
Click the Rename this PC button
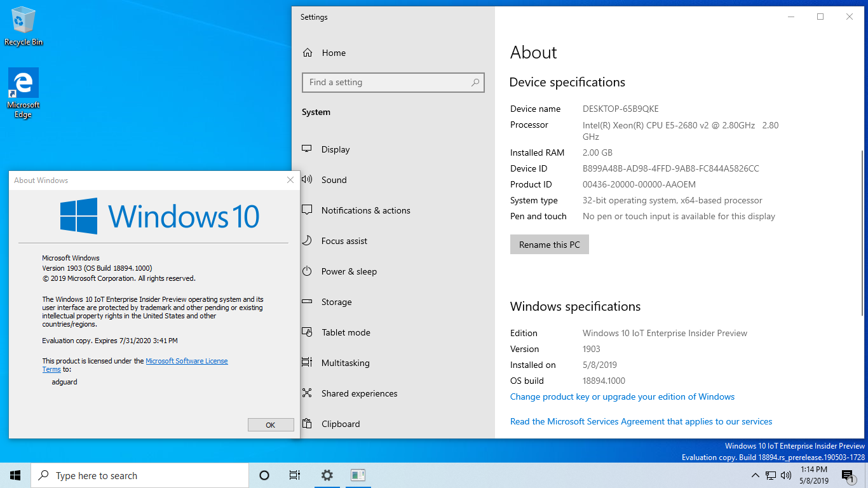click(550, 245)
